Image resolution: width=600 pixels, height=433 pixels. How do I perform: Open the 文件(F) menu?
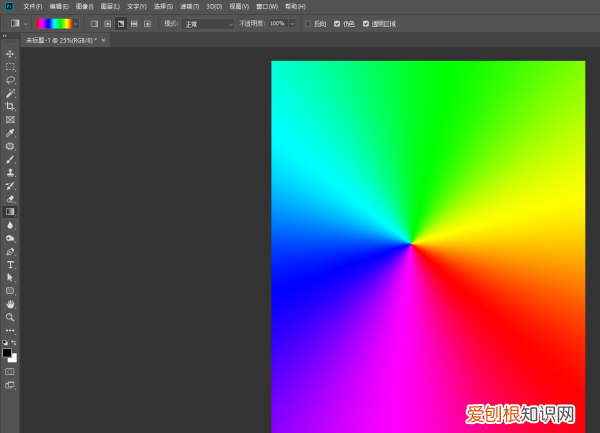(x=33, y=6)
